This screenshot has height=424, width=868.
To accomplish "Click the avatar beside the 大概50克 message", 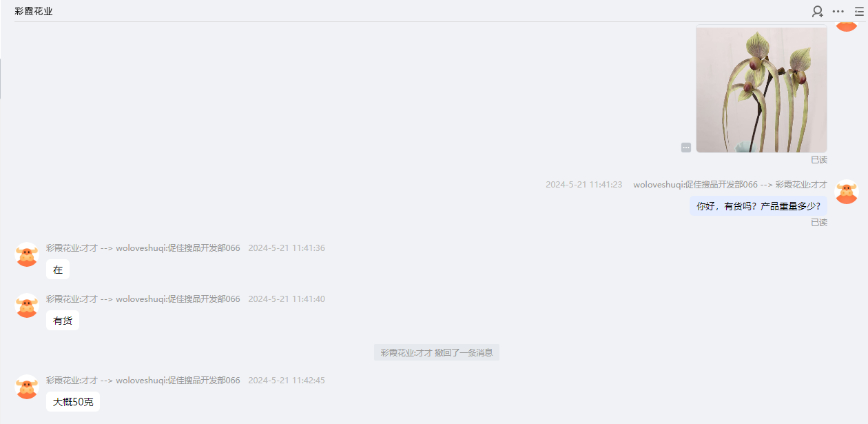I will tap(27, 387).
